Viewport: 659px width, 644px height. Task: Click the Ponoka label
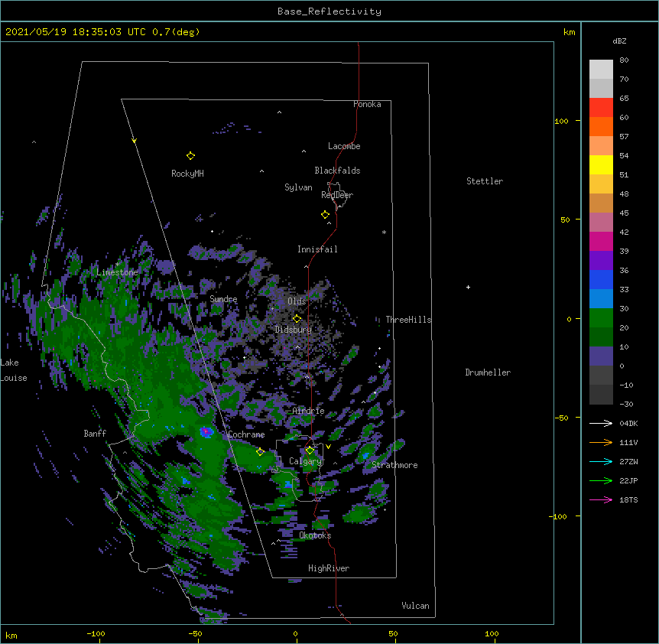pos(367,104)
